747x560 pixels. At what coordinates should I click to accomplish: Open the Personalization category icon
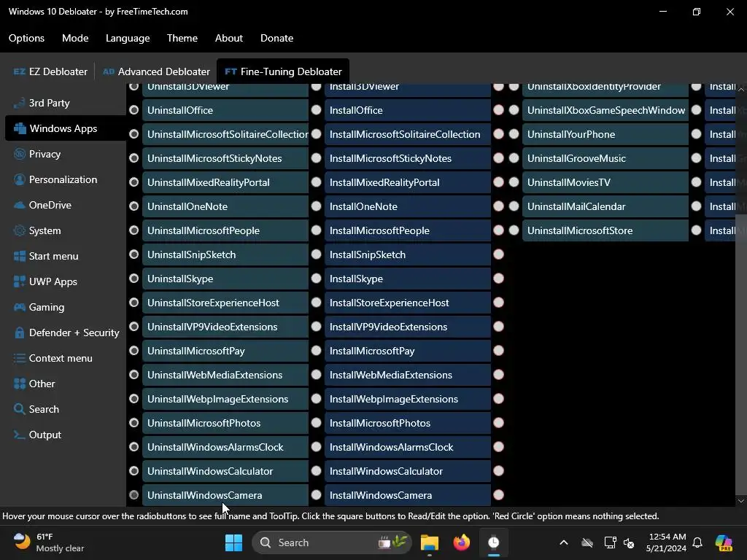[20, 179]
